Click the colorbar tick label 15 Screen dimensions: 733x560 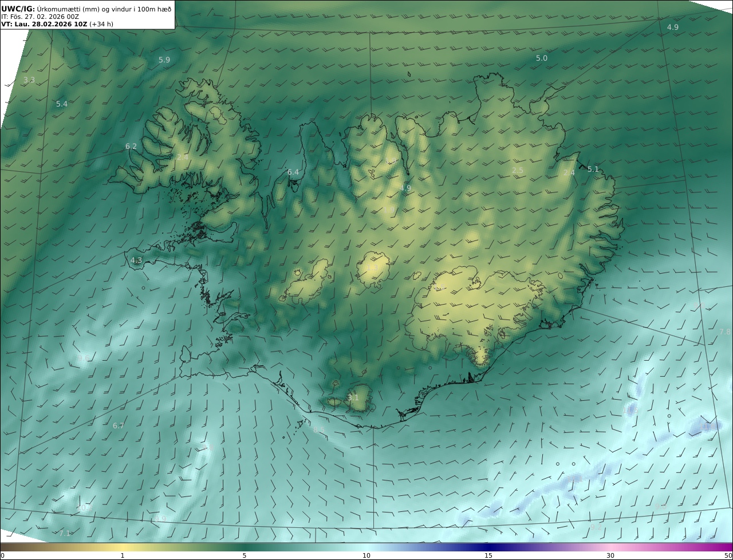(x=488, y=555)
